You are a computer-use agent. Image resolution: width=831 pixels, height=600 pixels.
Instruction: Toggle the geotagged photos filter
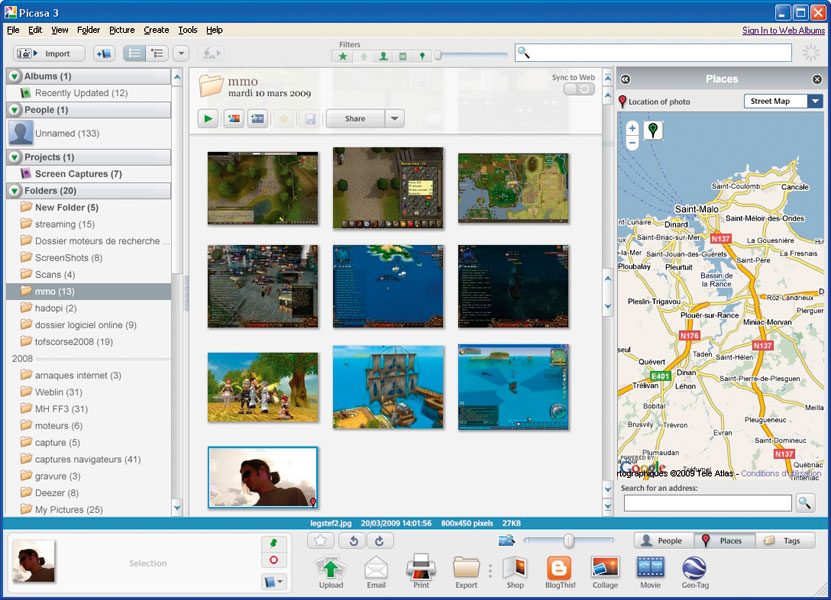pyautogui.click(x=422, y=56)
